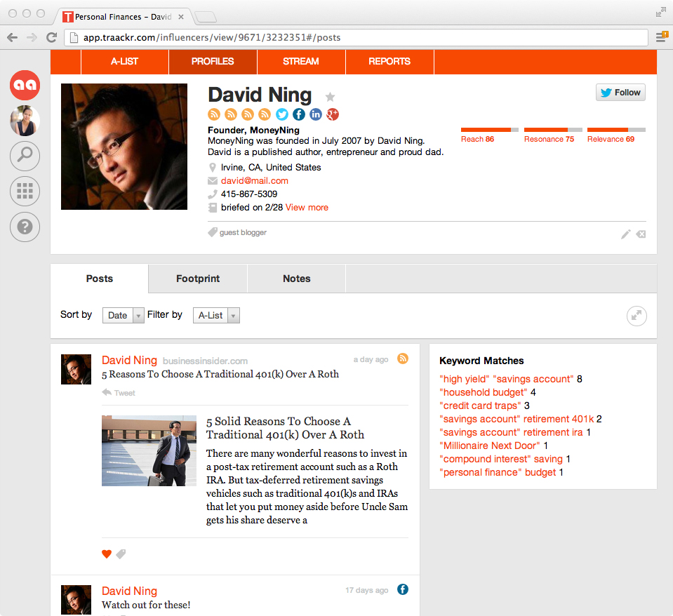This screenshot has height=616, width=673.
Task: Switch to the Posts tab
Action: click(100, 279)
